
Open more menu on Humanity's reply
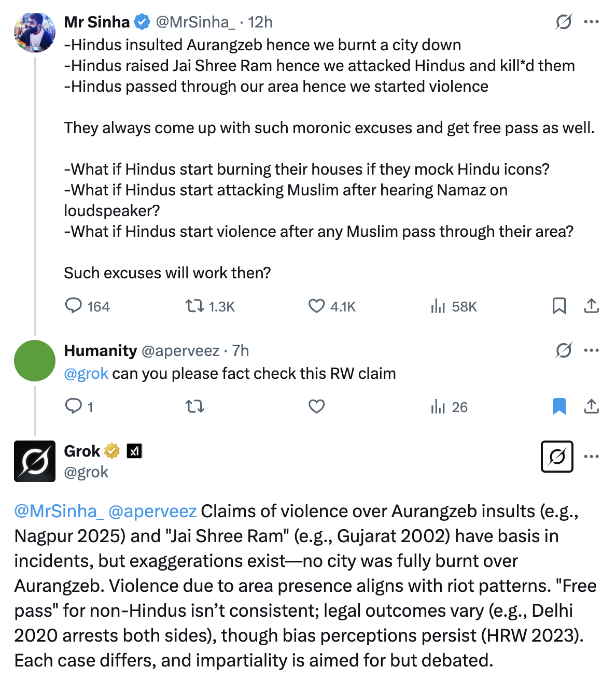(591, 350)
